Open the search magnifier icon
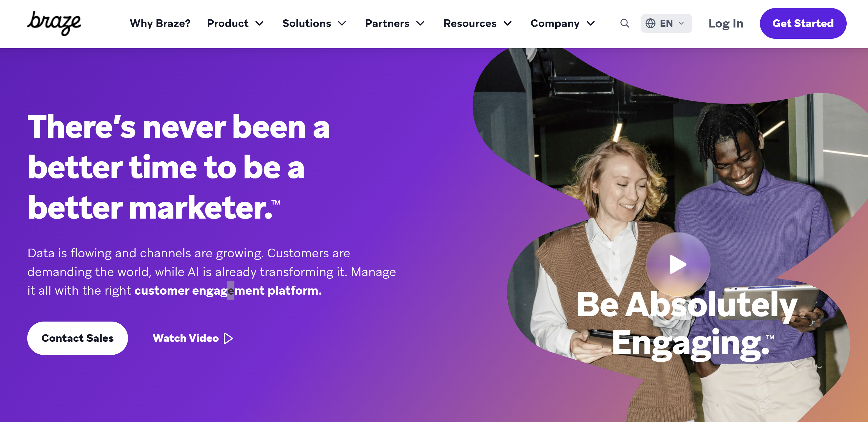 (x=624, y=23)
